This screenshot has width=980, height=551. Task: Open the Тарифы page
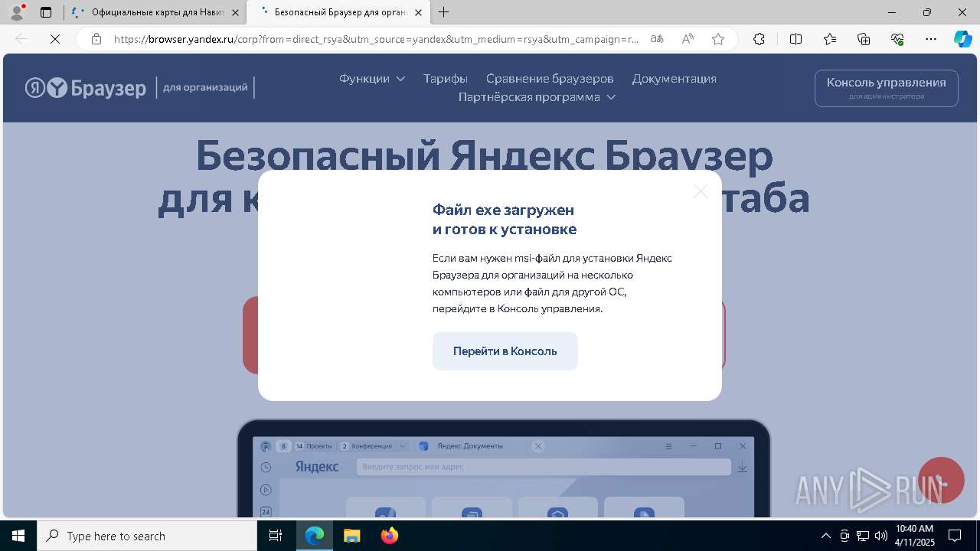pos(446,79)
